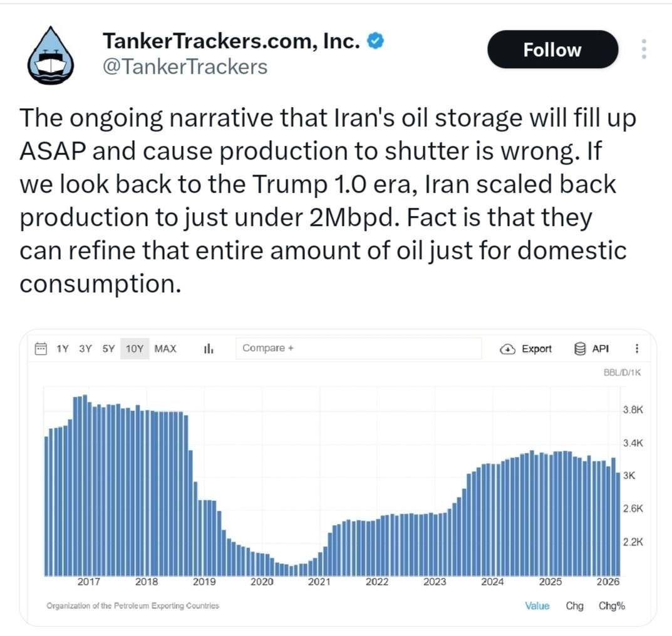Open the tweet's three-dot options menu
This screenshot has width=672, height=636.
(x=644, y=49)
